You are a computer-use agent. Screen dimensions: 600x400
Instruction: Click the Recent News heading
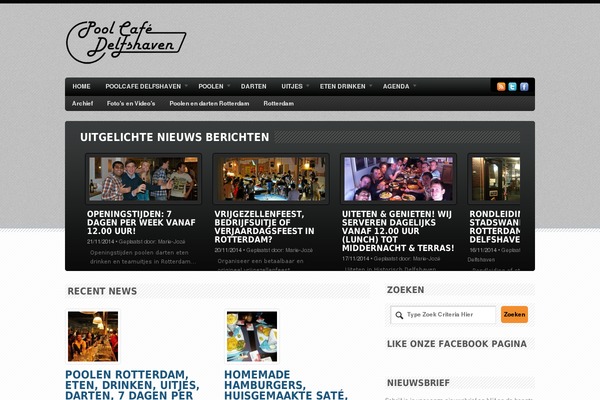pyautogui.click(x=102, y=291)
